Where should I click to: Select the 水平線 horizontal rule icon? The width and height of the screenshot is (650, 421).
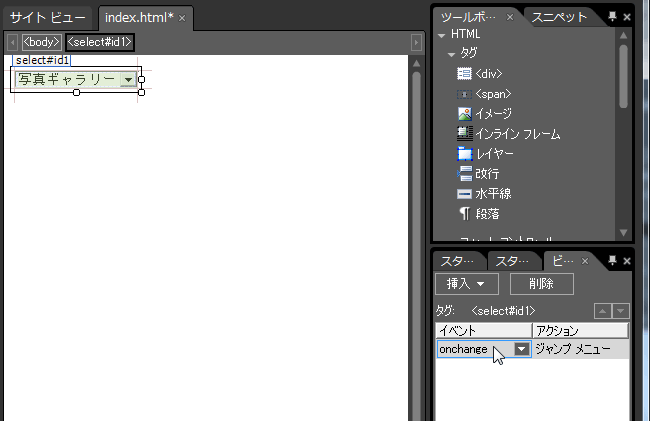[x=464, y=194]
